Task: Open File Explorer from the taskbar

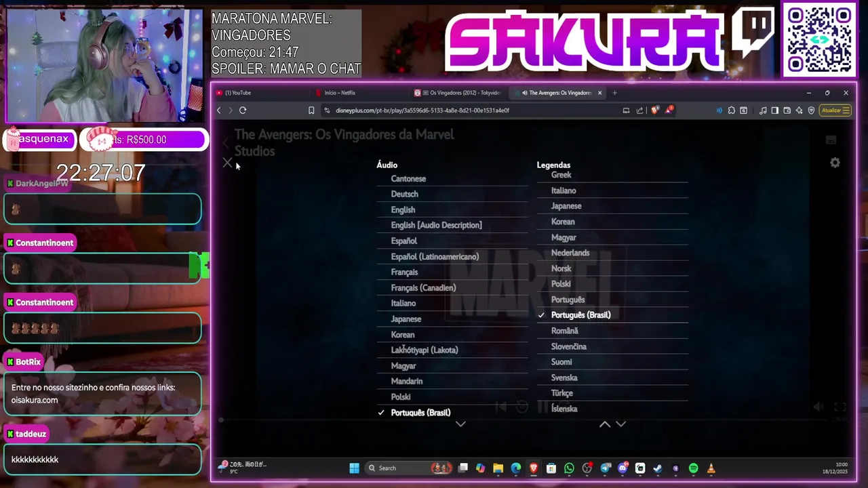Action: 498,468
